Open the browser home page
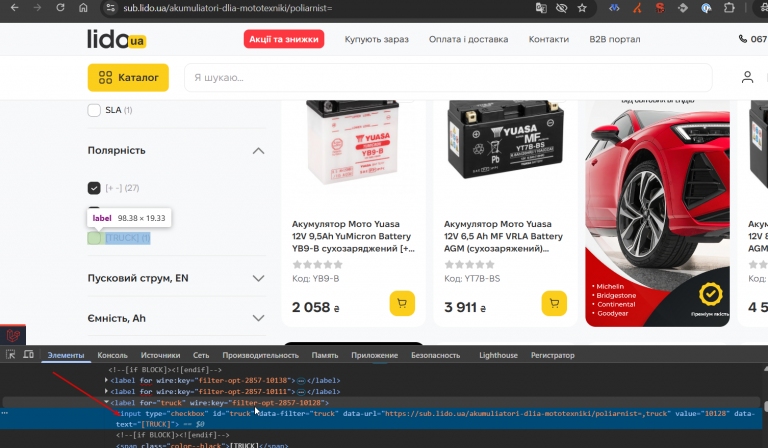This screenshot has height=448, width=768. point(83,8)
